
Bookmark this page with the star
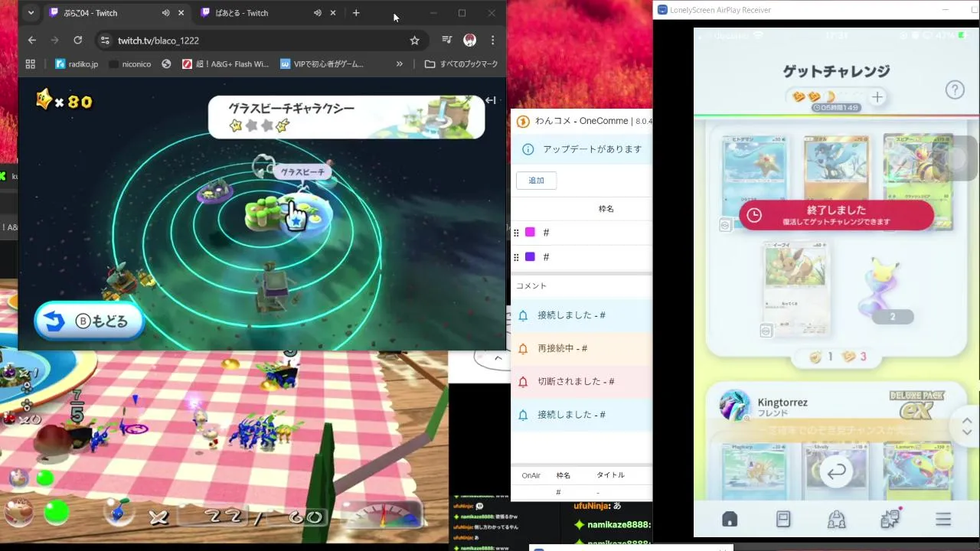pyautogui.click(x=414, y=41)
